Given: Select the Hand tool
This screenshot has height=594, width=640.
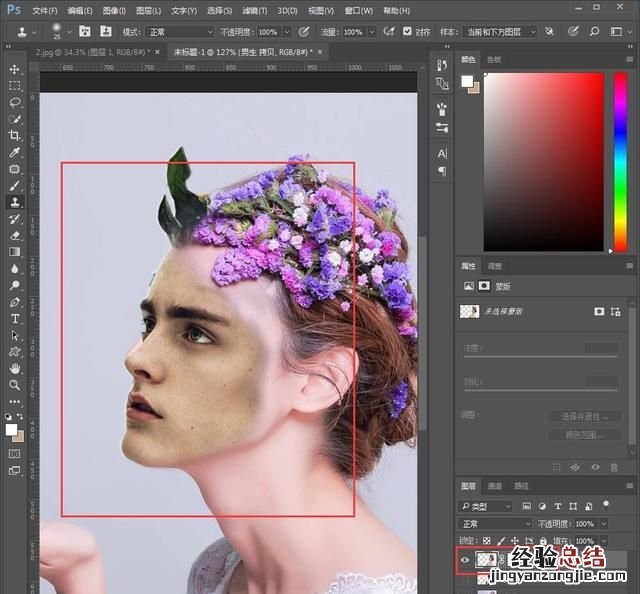Looking at the screenshot, I should coord(15,367).
